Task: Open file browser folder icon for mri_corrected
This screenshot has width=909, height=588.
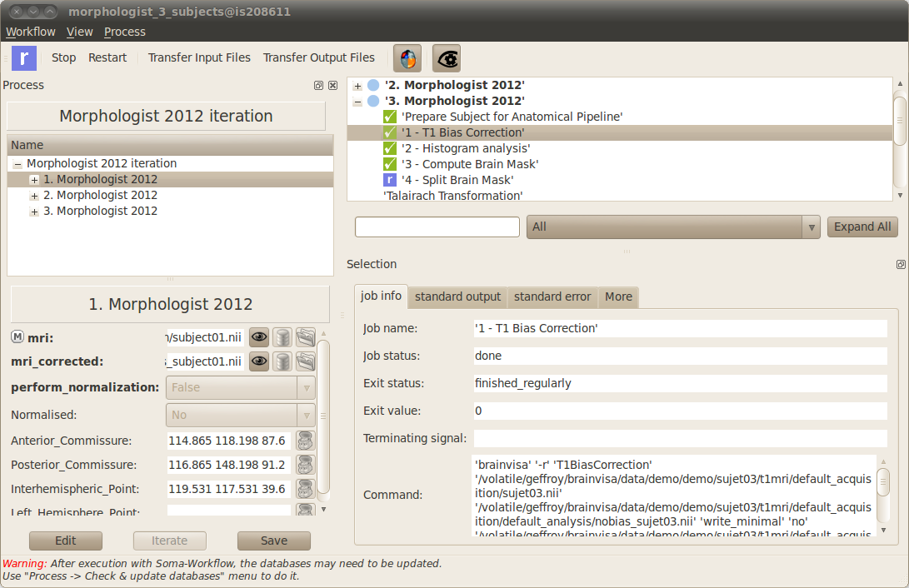Action: (306, 361)
